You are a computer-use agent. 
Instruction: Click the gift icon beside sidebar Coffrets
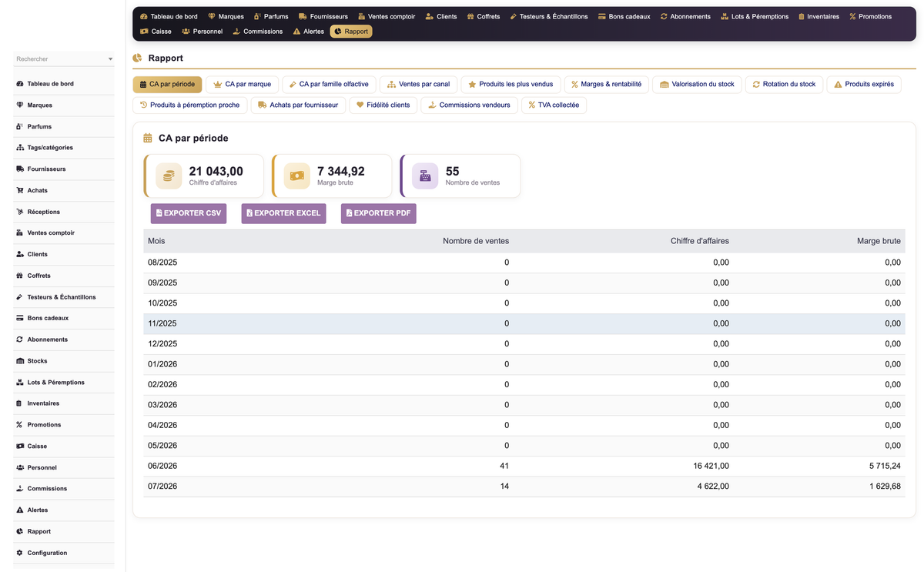19,276
